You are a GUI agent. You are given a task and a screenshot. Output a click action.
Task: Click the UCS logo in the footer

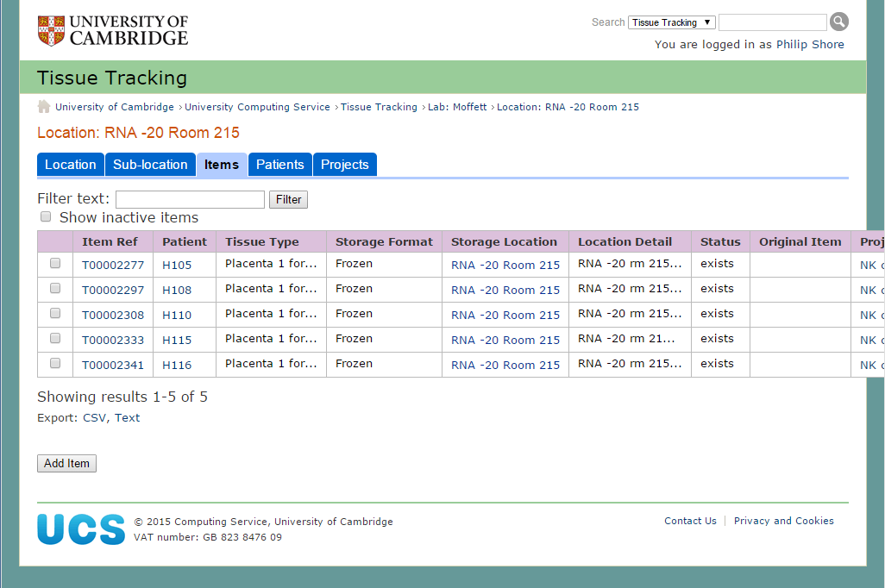(81, 529)
